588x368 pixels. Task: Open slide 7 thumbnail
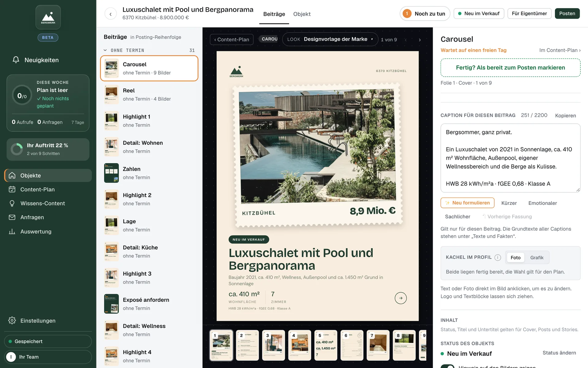pos(378,345)
